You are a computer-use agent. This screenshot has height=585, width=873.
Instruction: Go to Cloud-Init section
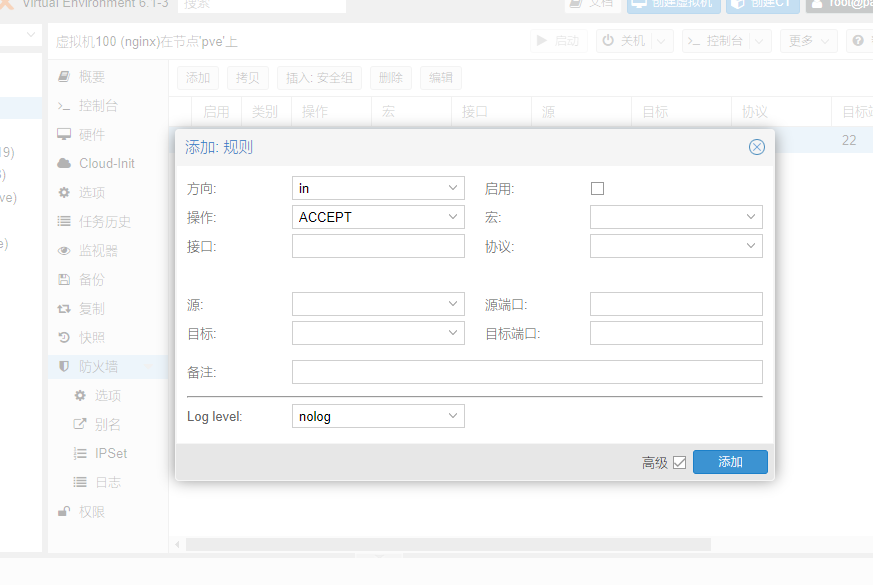[x=106, y=163]
